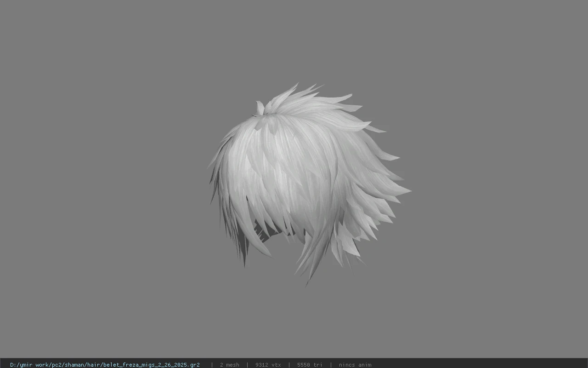588x368 pixels.
Task: Click the "9312 vtx" vertex count
Action: (x=268, y=365)
